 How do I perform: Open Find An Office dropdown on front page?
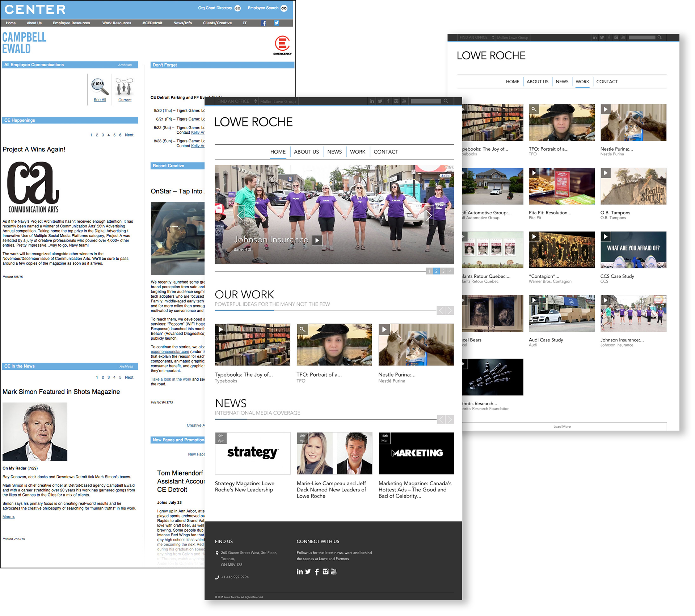pos(237,101)
